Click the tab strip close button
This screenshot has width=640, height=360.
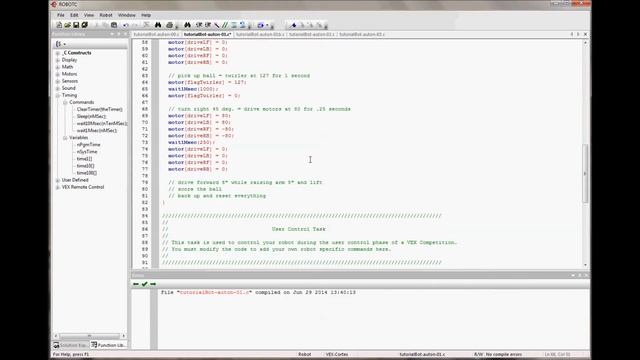(585, 34)
